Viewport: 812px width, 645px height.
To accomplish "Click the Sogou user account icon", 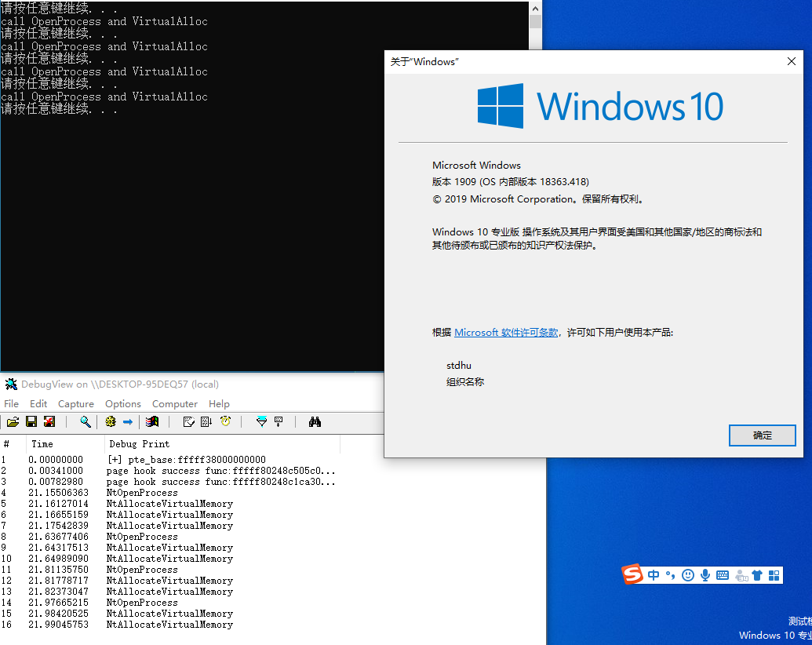I will coord(741,575).
